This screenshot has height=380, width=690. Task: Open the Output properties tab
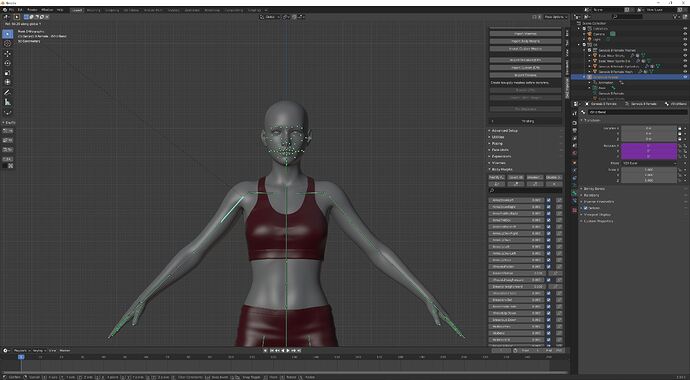coord(574,131)
